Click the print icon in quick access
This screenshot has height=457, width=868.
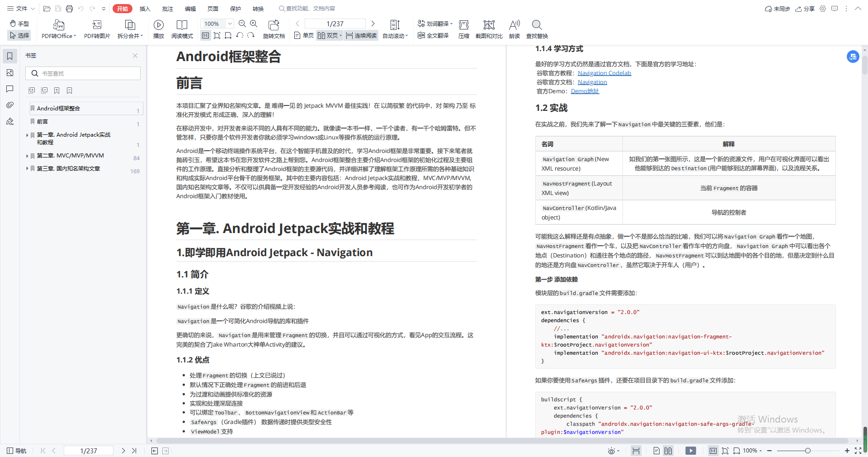(x=69, y=9)
